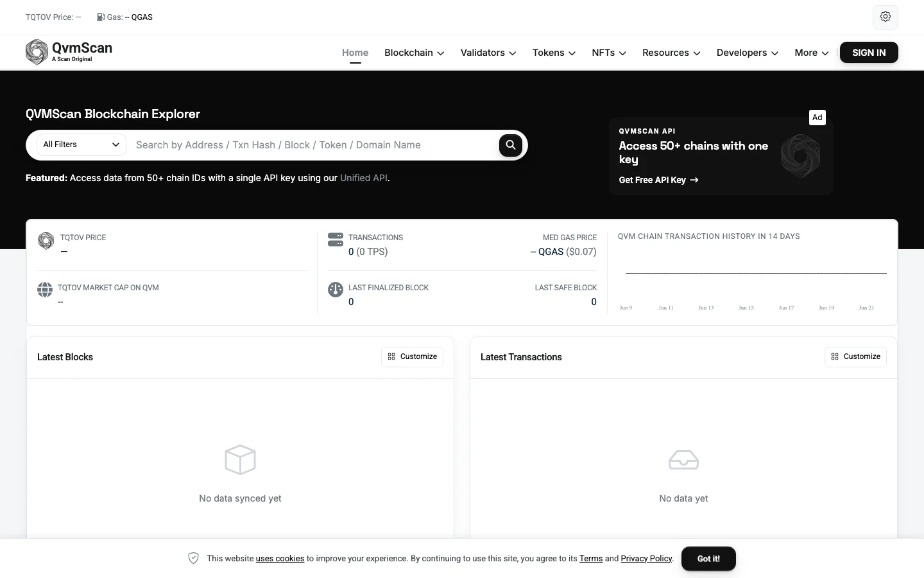This screenshot has width=924, height=578.
Task: Accept cookies with Got it!
Action: (x=708, y=559)
